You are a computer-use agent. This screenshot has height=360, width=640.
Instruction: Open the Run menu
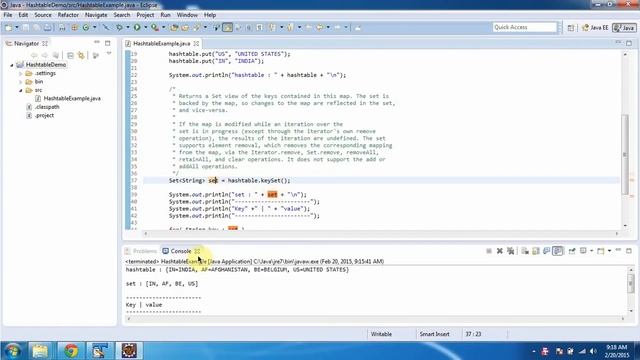click(x=165, y=15)
